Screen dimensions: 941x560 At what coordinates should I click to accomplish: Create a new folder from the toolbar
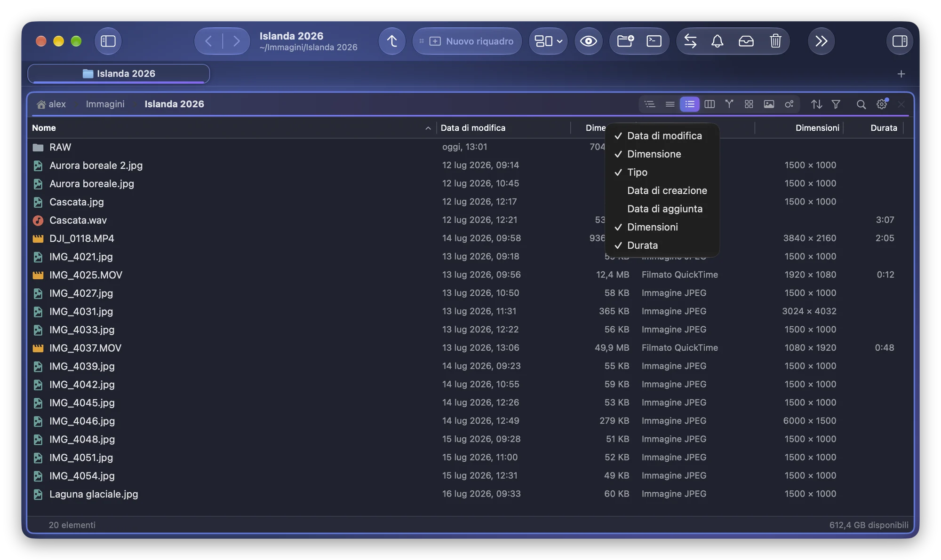[625, 41]
